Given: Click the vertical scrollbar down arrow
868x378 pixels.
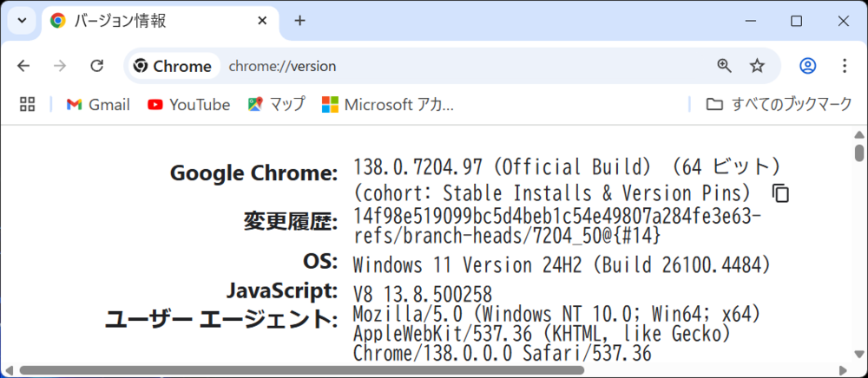Looking at the screenshot, I should [x=859, y=354].
